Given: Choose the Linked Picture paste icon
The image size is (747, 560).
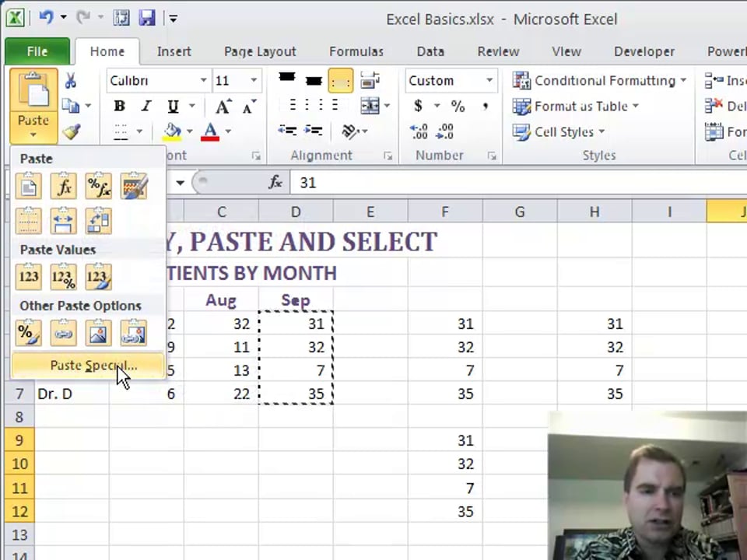Looking at the screenshot, I should click(134, 332).
